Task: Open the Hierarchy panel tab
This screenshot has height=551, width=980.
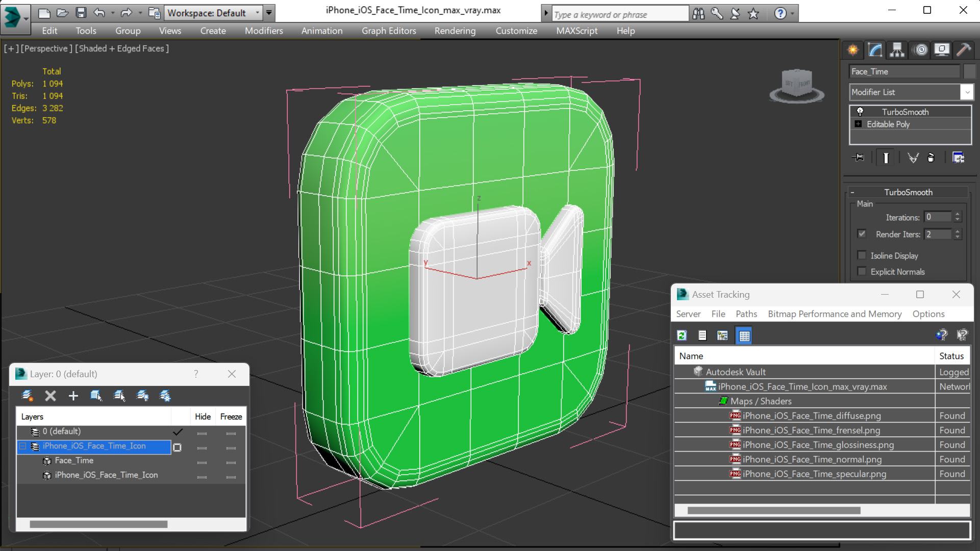Action: [897, 50]
